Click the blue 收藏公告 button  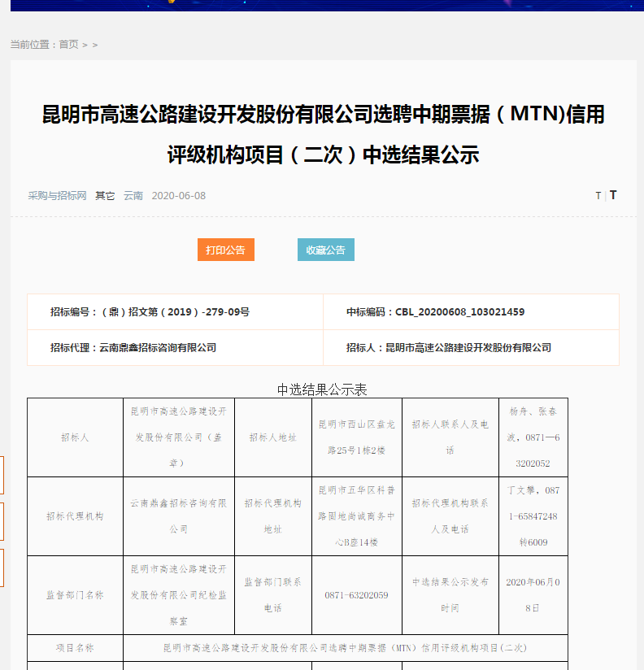click(325, 250)
